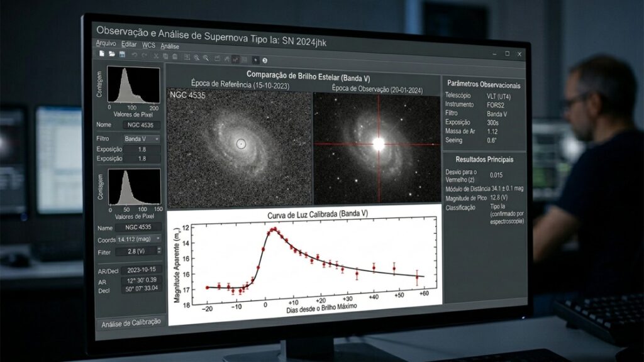
Task: Click the Undo arrow in the toolbar
Action: point(135,55)
